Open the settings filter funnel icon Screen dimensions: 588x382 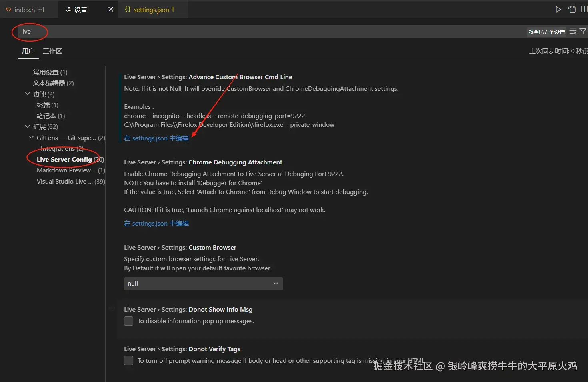tap(583, 32)
